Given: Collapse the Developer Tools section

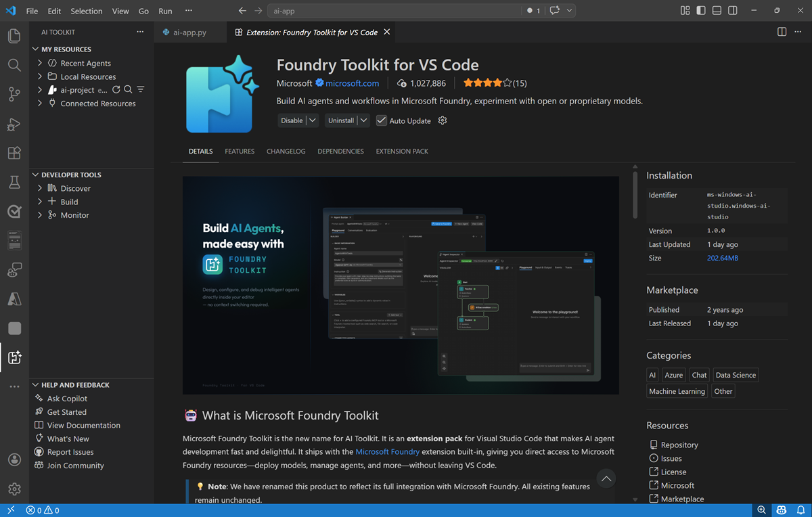Looking at the screenshot, I should tap(35, 174).
